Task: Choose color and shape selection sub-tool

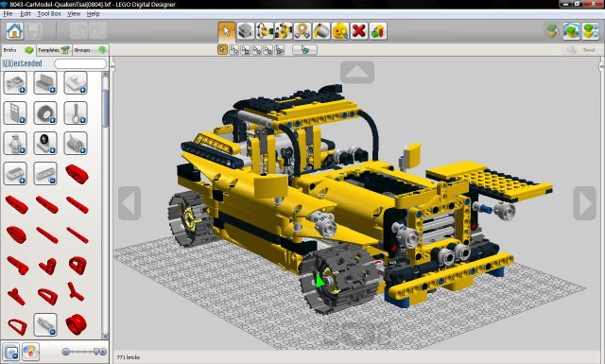Action: point(280,50)
